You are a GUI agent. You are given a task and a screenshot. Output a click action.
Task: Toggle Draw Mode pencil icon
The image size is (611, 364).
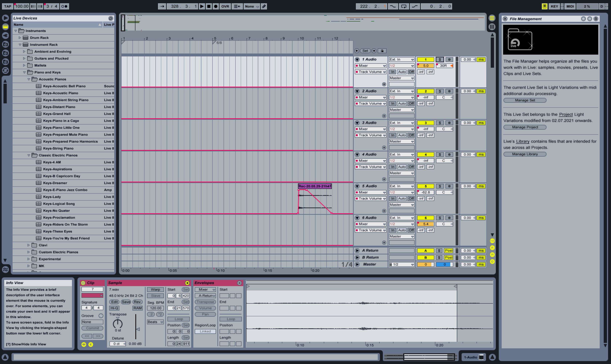(264, 6)
